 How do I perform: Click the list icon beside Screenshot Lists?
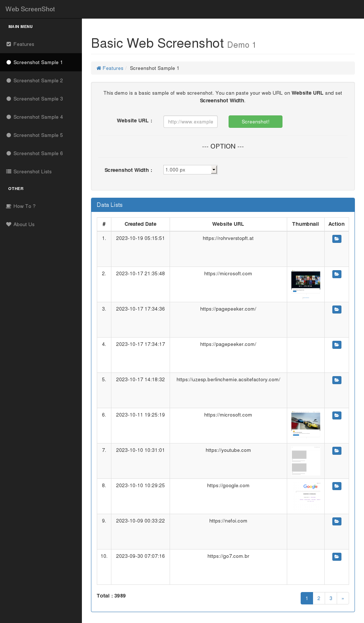tap(9, 171)
